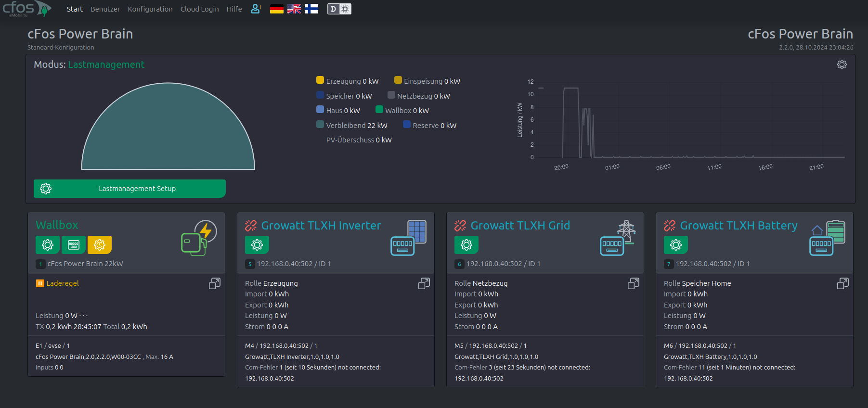Click 'PV-Überschuss 0 kW' text
The height and width of the screenshot is (408, 868).
[x=359, y=140]
